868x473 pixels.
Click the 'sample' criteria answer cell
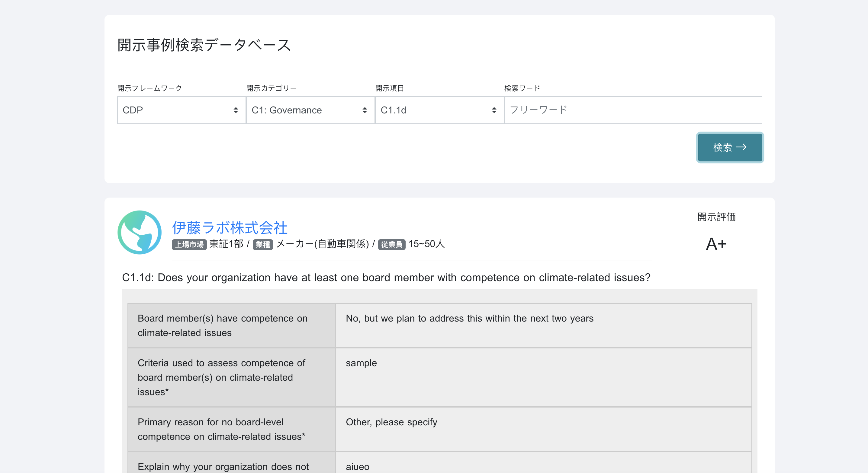click(x=361, y=363)
